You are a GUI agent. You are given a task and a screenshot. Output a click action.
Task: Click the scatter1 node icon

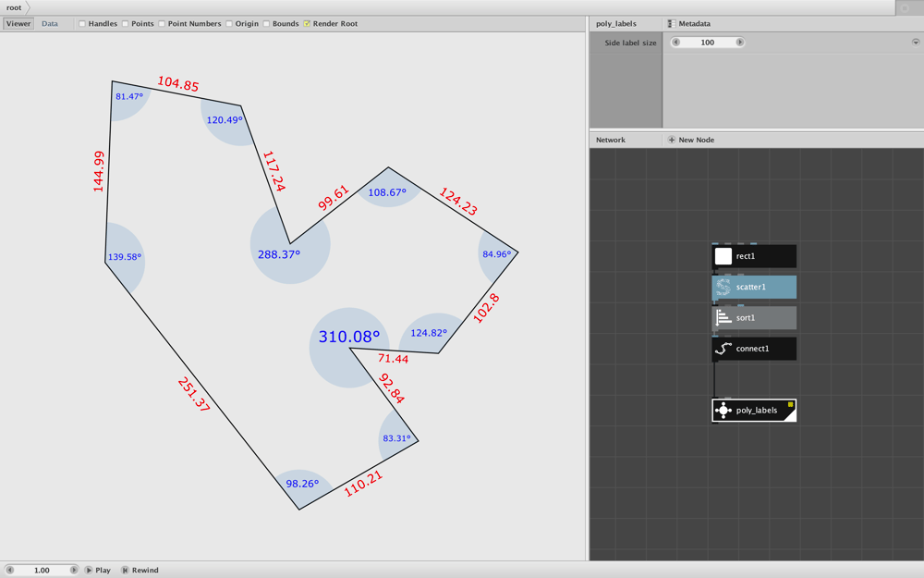tap(723, 288)
